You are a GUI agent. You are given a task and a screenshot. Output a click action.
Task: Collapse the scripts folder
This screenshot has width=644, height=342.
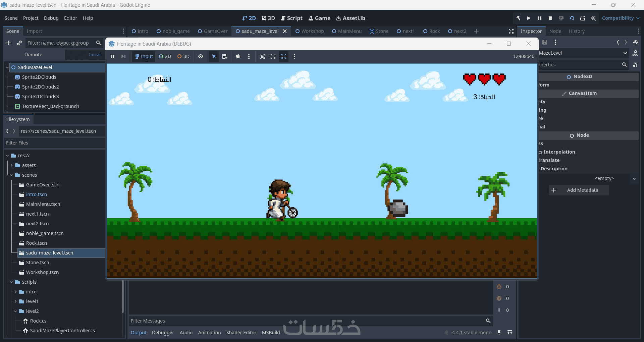tap(11, 282)
